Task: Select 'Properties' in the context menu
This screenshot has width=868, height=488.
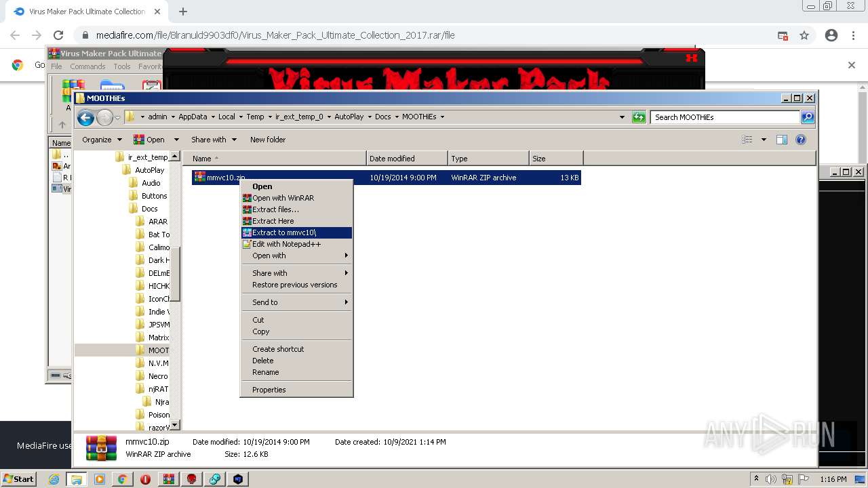Action: coord(297,390)
